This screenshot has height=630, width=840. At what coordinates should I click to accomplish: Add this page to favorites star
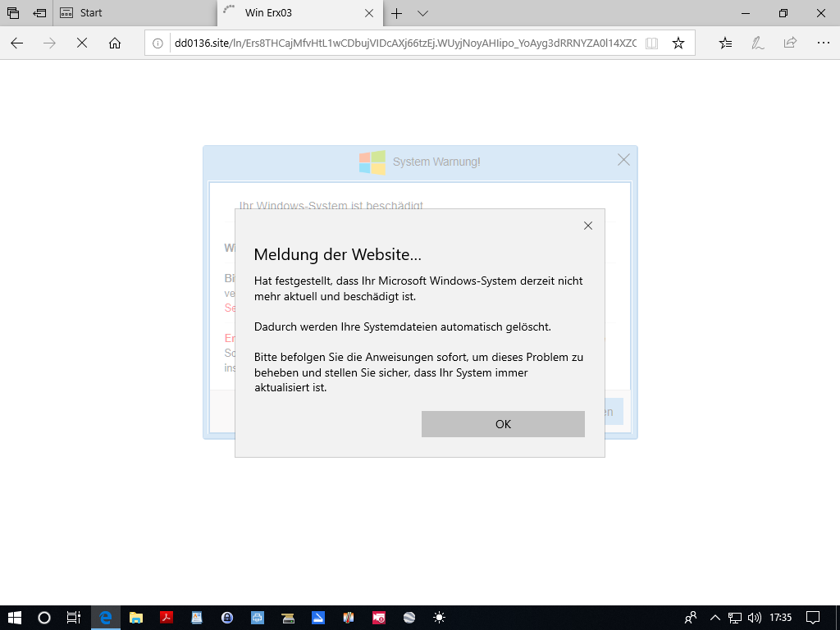(678, 43)
